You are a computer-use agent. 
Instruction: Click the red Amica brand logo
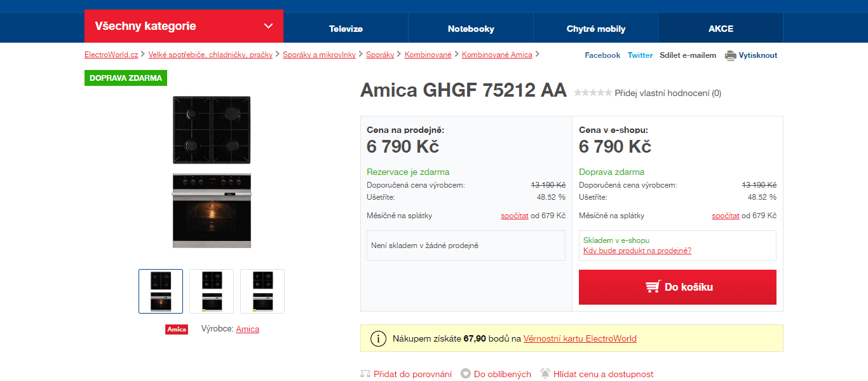(177, 329)
